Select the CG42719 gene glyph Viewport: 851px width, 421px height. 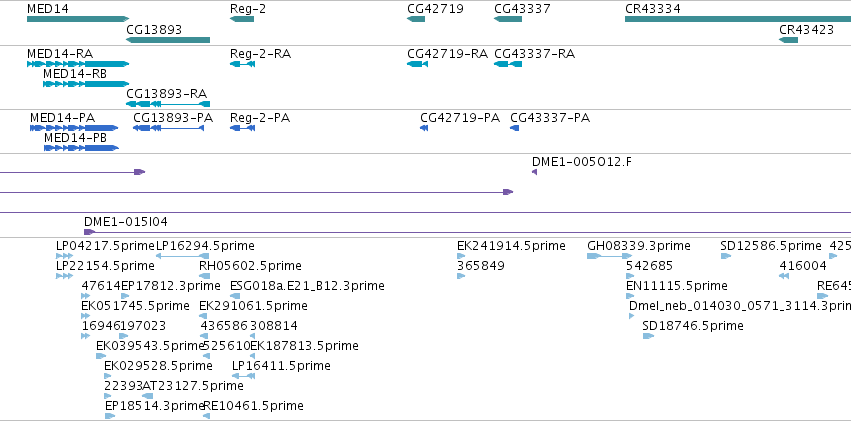(x=416, y=19)
